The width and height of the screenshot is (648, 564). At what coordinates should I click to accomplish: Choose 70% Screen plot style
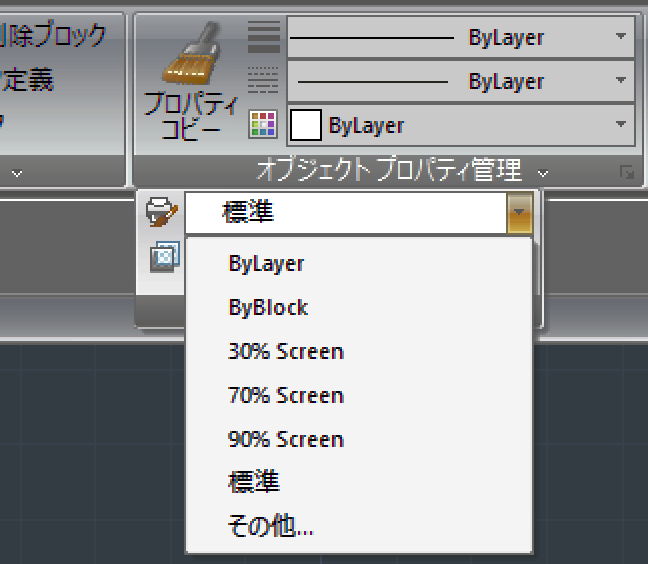point(359,395)
